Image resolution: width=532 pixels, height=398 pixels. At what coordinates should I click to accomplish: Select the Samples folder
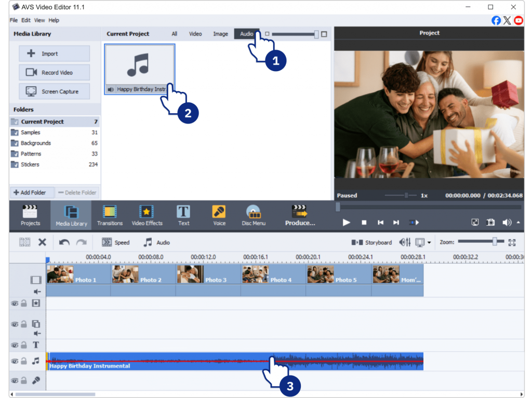coord(54,132)
